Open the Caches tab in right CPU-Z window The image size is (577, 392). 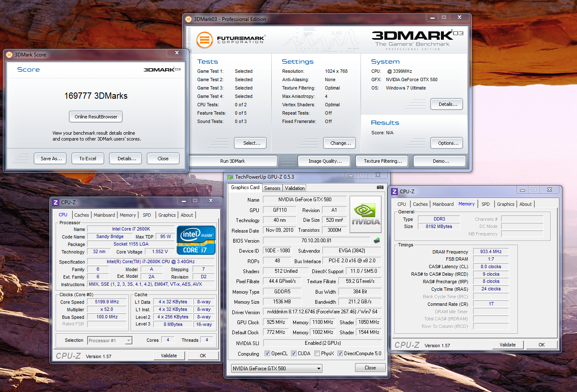(x=420, y=204)
